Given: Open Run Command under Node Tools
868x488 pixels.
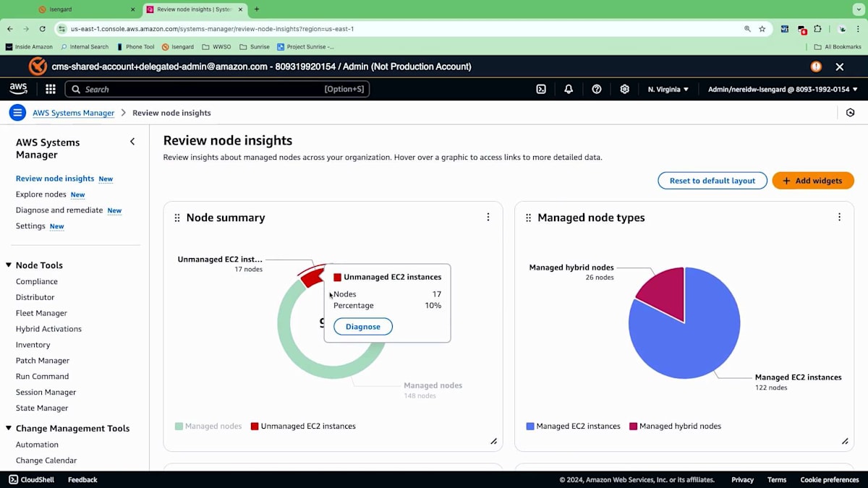Looking at the screenshot, I should coord(42,377).
